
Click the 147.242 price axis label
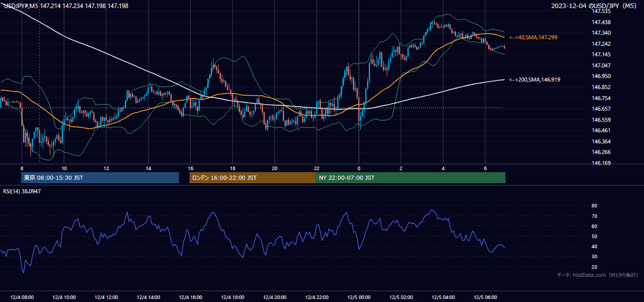[601, 44]
